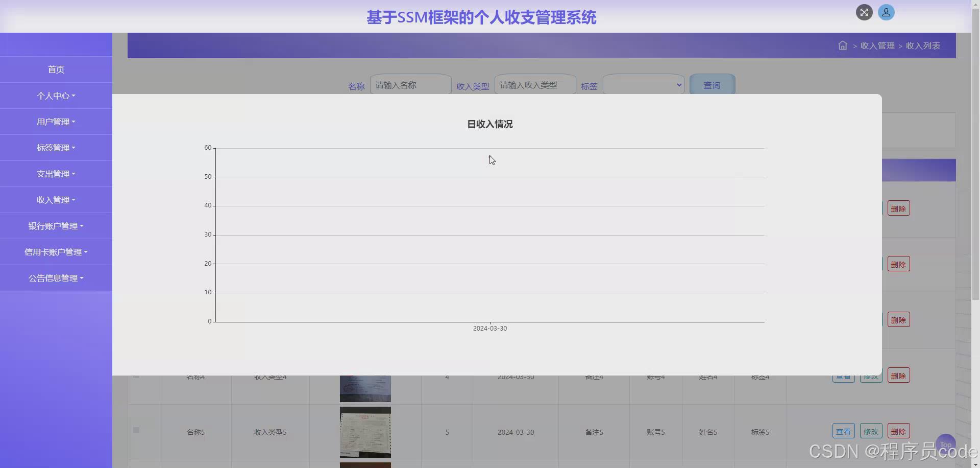The width and height of the screenshot is (980, 468).
Task: Click the home icon in the breadcrumb
Action: [842, 45]
